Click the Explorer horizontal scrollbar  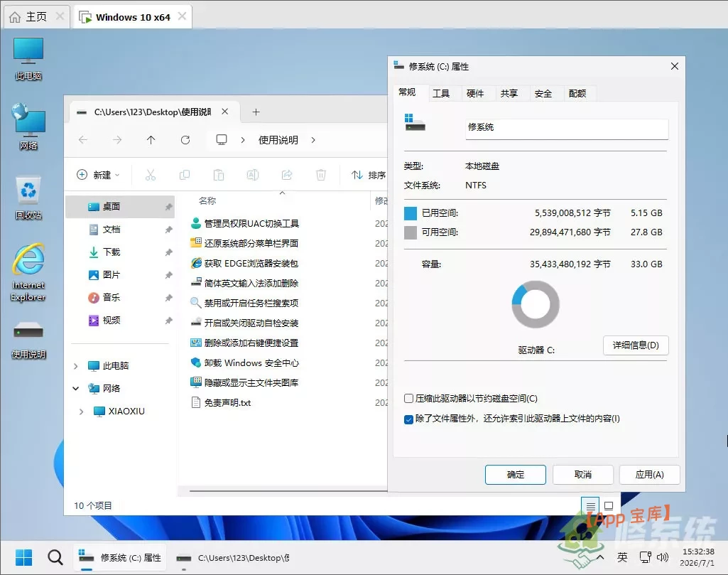288,490
